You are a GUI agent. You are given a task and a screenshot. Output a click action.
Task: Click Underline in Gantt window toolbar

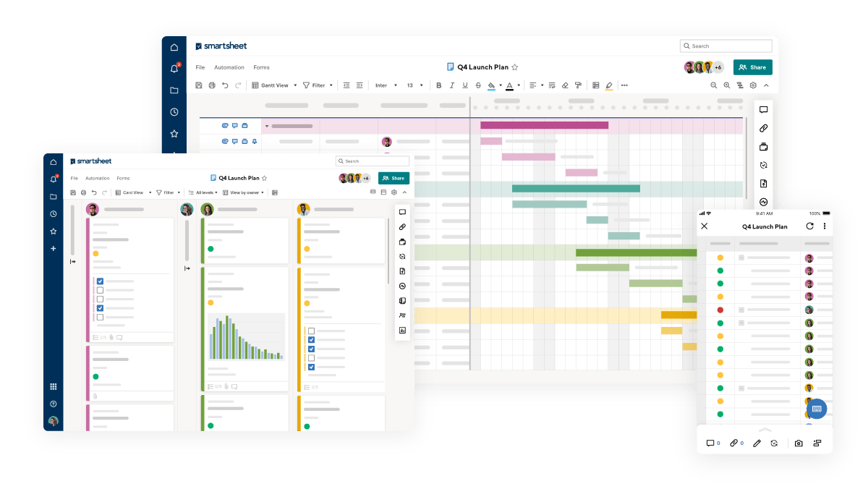(464, 85)
